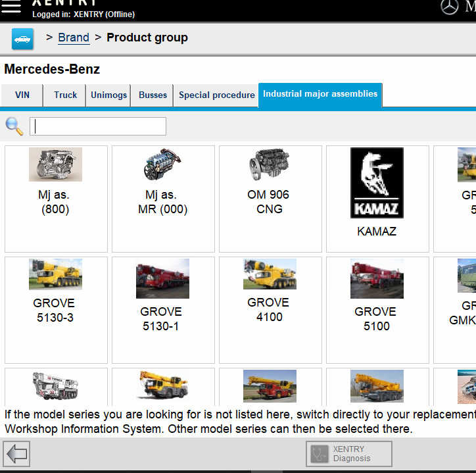Select the GROVE 5100 crane tile
This screenshot has width=476, height=473.
377,310
